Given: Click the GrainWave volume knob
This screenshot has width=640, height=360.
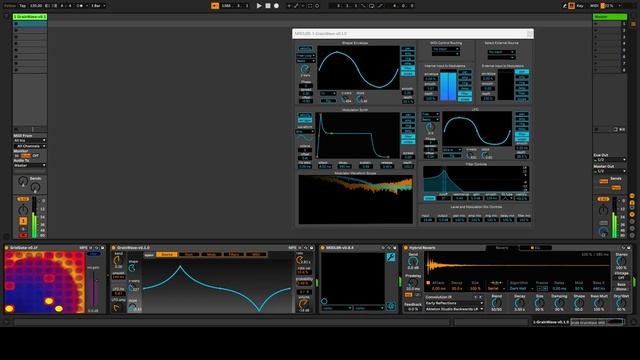Looking at the screenshot, I should 303,304.
